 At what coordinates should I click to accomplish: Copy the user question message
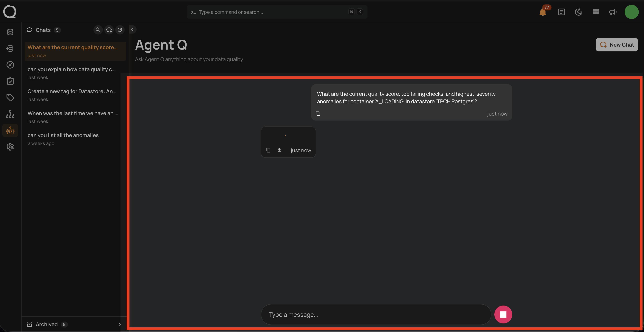(318, 114)
